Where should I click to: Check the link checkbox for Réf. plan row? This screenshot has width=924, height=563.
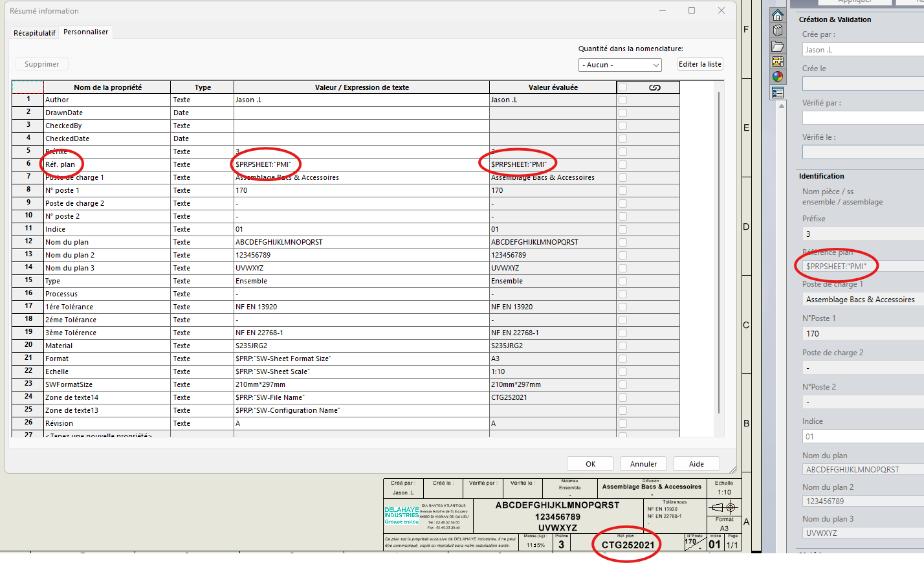tap(622, 164)
